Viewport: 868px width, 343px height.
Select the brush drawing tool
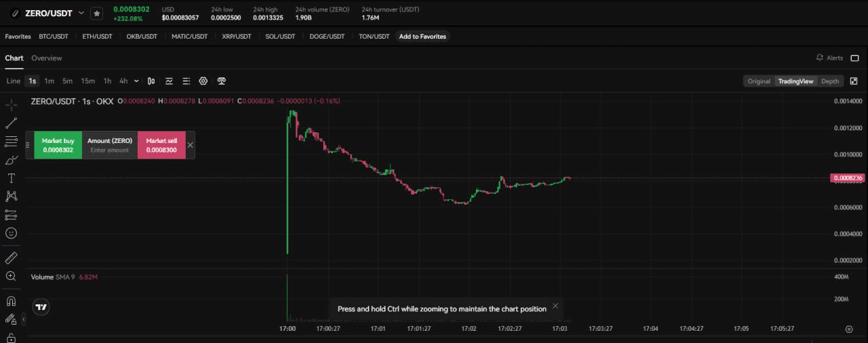tap(11, 160)
